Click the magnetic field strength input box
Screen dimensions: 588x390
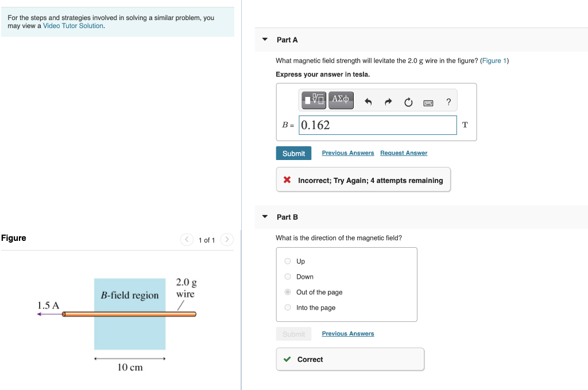click(377, 125)
